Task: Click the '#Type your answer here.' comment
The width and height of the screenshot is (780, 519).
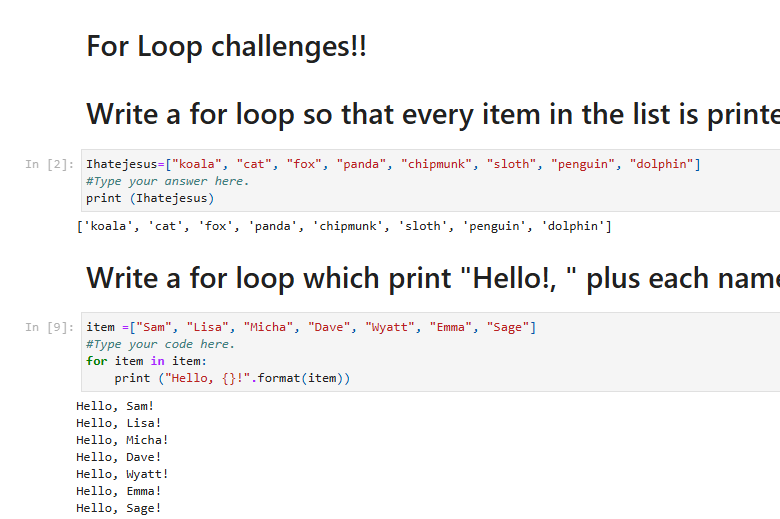Action: tap(167, 181)
